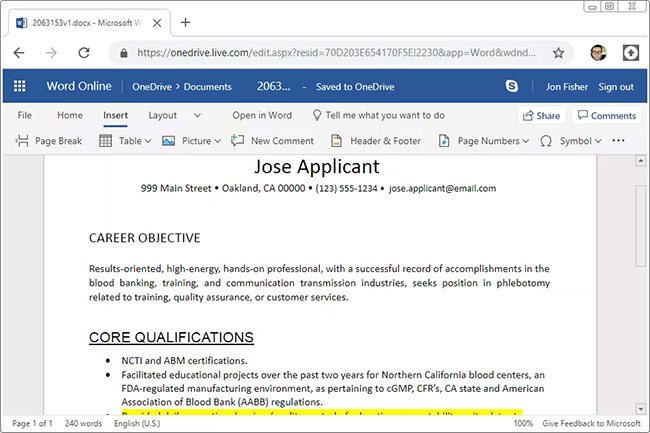Click the Page Numbers icon

click(444, 141)
